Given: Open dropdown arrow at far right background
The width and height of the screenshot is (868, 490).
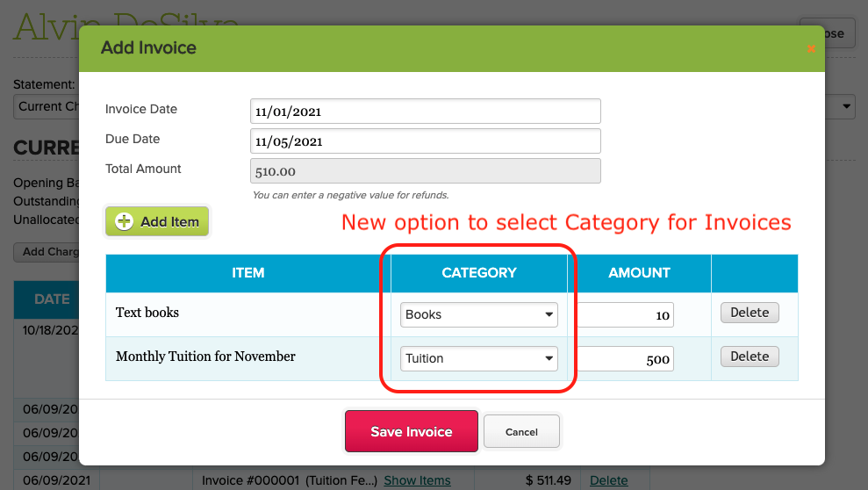Looking at the screenshot, I should (847, 106).
